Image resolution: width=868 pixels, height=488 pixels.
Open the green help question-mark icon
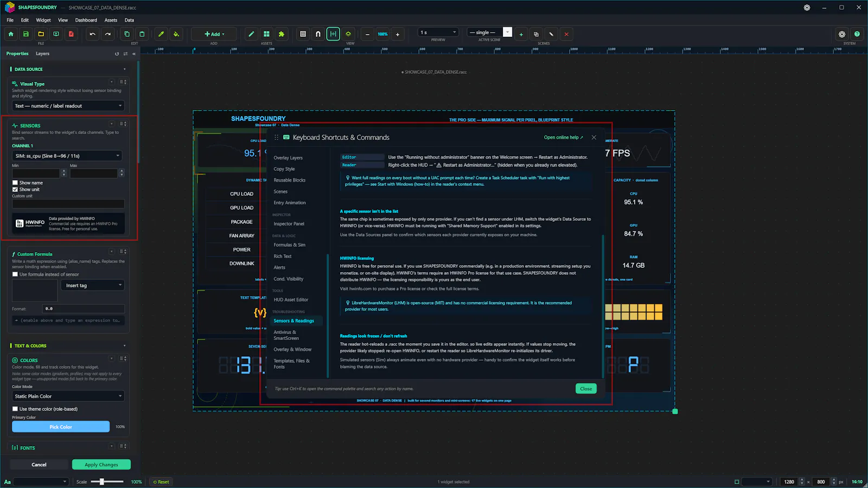pos(857,34)
